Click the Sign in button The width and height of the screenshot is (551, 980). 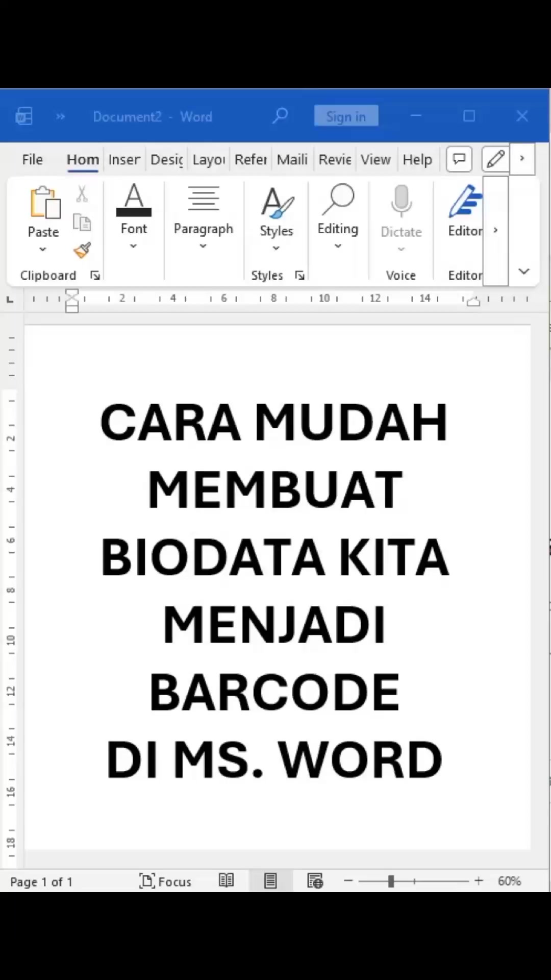point(346,116)
